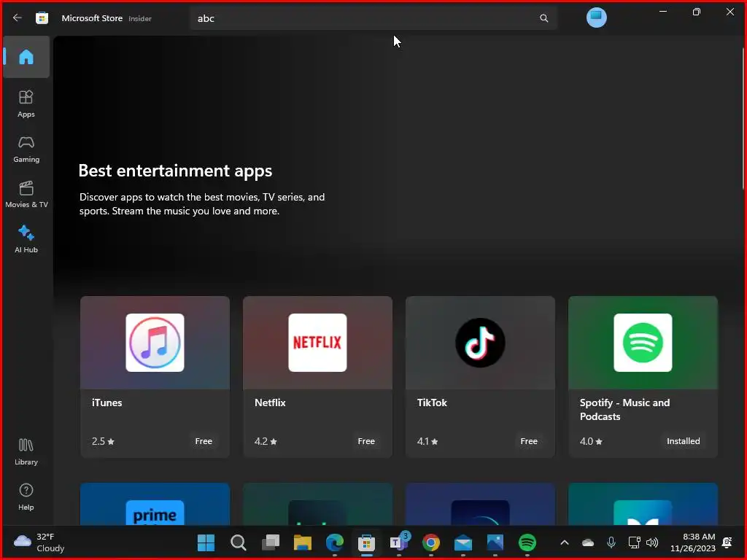747x560 pixels.
Task: Click the search box containing abc
Action: click(373, 18)
